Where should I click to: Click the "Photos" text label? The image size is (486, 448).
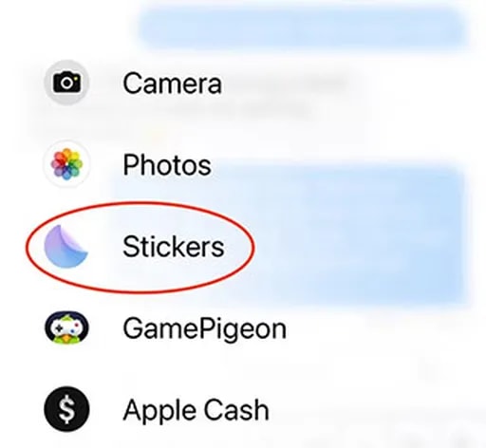(x=167, y=165)
